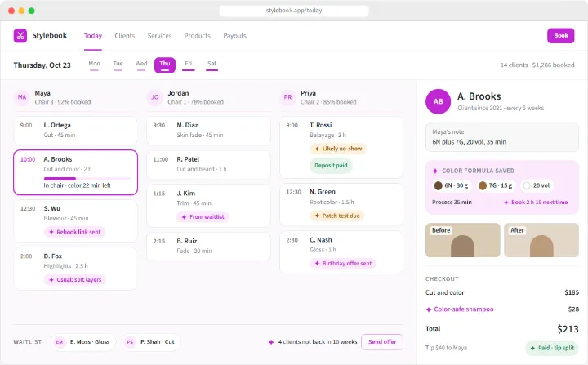Click the Birthday offer sent tag
Screen dimensions: 588x365
[x=343, y=264]
